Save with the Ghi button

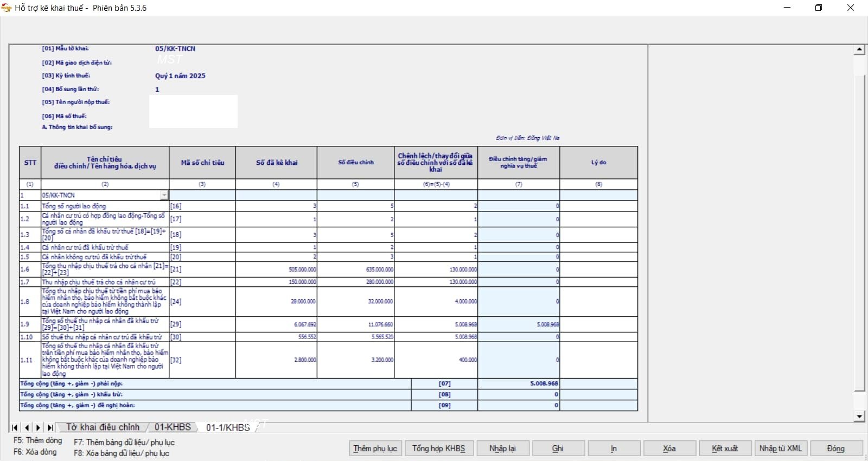click(x=558, y=449)
